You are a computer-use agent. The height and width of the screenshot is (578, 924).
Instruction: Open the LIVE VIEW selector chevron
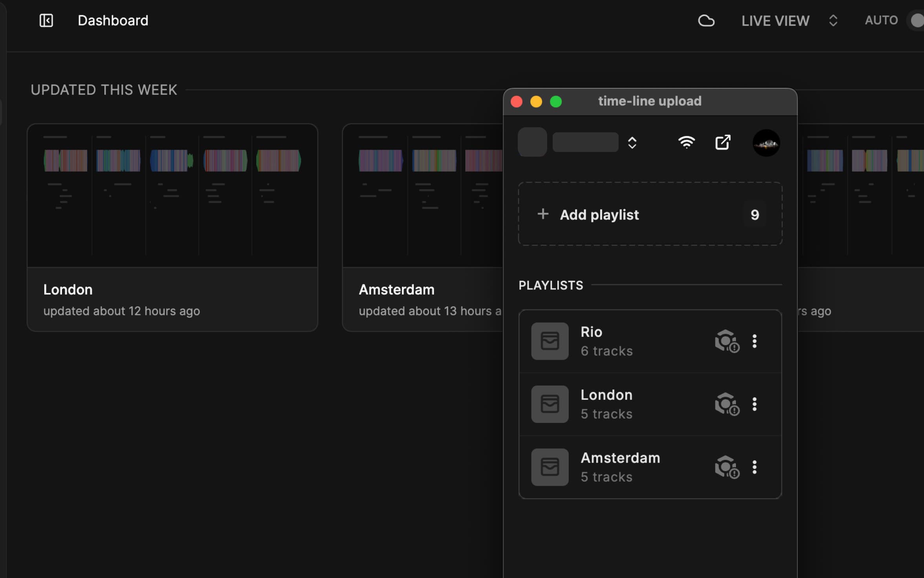(x=833, y=20)
